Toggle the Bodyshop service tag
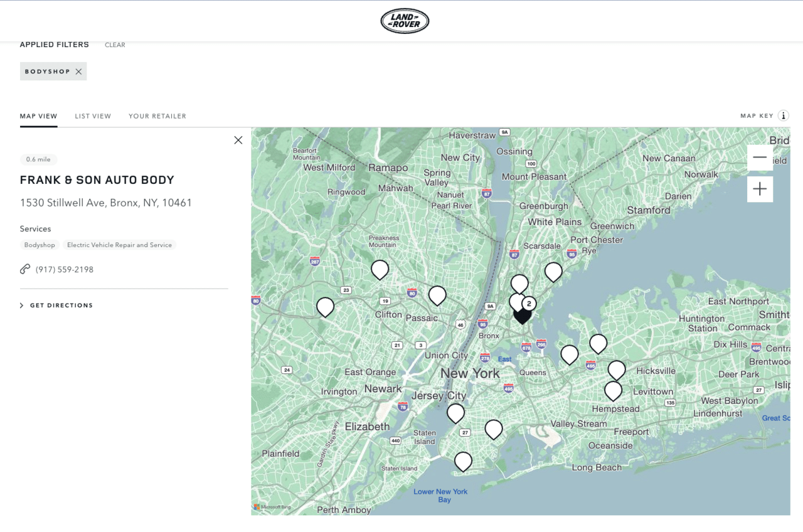 tap(40, 245)
